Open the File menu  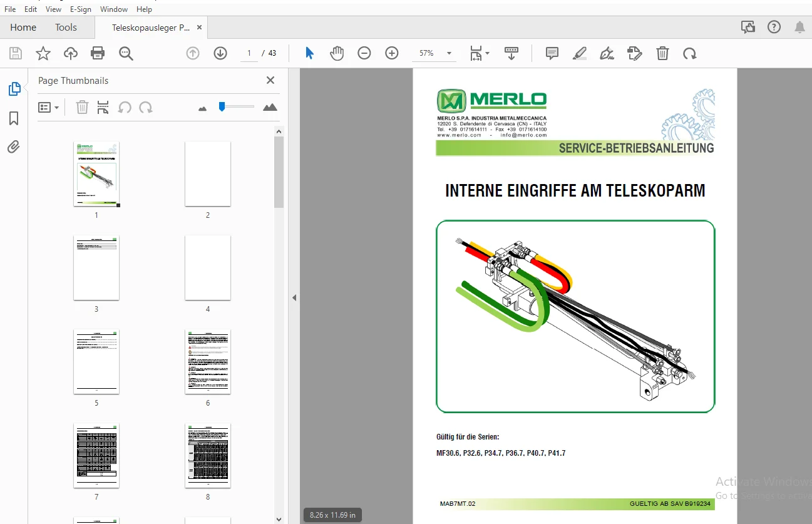pyautogui.click(x=10, y=9)
